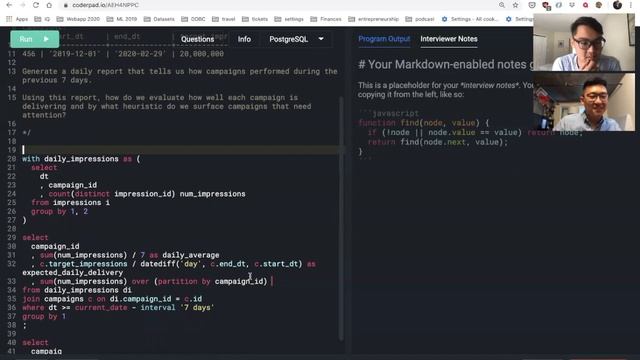
Task: Open the Info tab
Action: 244,39
